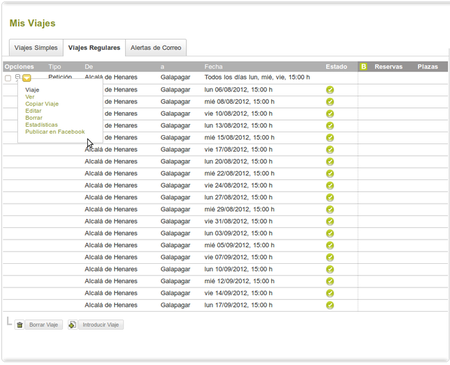Viewport: 450px width, 365px height.
Task: Click the Borrar Viaje button
Action: (43, 325)
